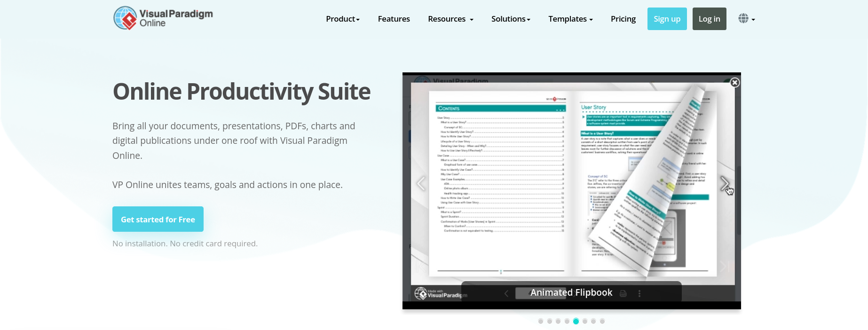The image size is (868, 330).
Task: Select the sixth carousel dot
Action: 585,321
